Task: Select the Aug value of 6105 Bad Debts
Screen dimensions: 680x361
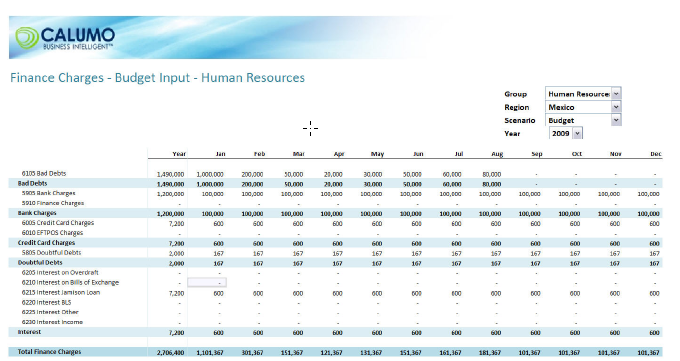Action: 492,174
